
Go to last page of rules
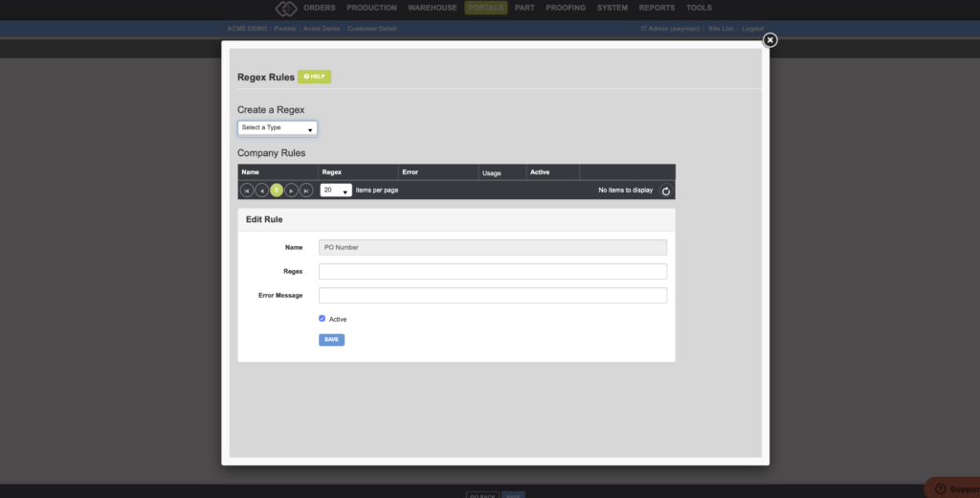pyautogui.click(x=306, y=191)
